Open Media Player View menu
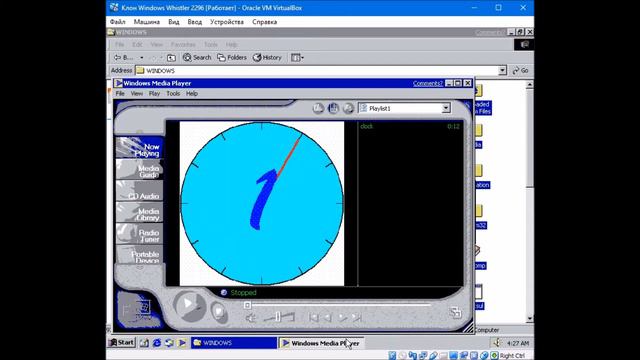Screen dimensions: 640x360 point(137,93)
